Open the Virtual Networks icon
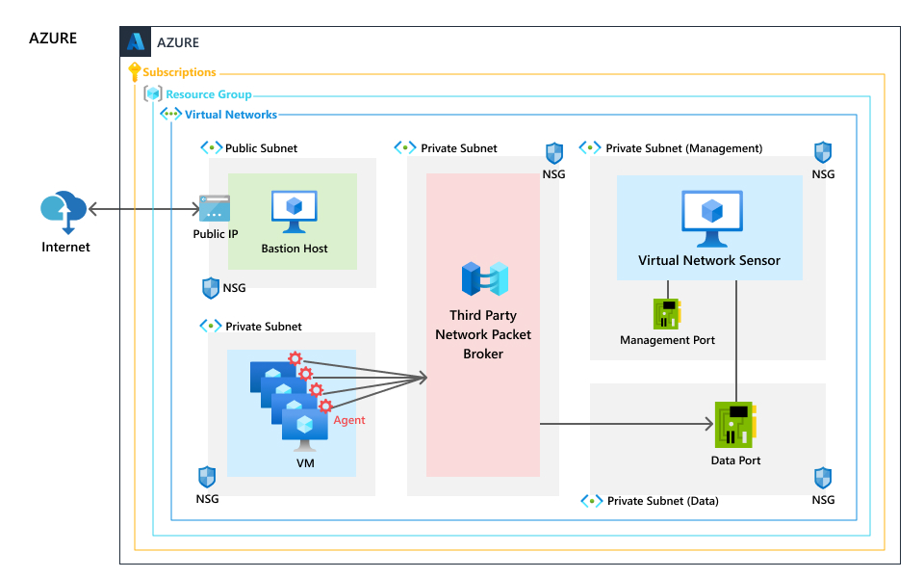The image size is (924, 578). 170,114
